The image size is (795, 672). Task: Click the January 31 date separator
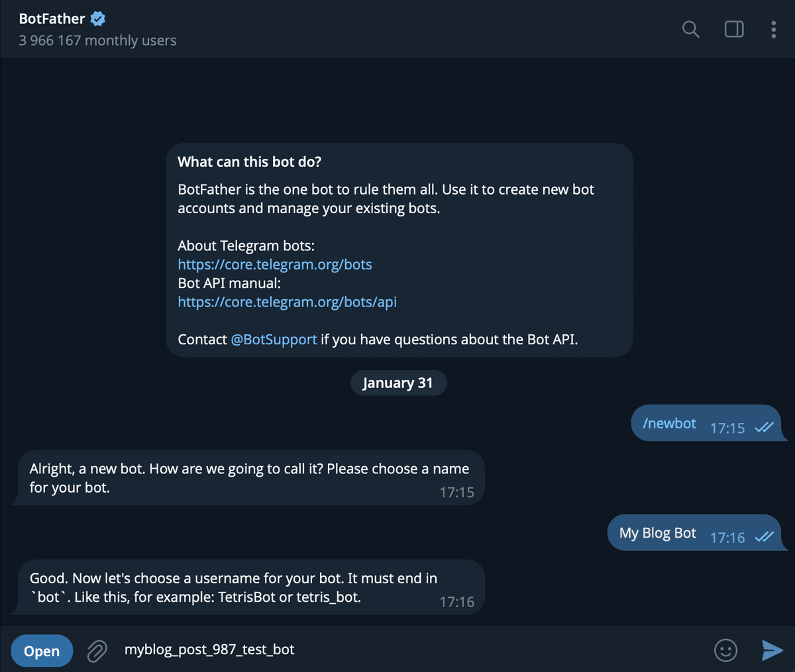pyautogui.click(x=398, y=383)
